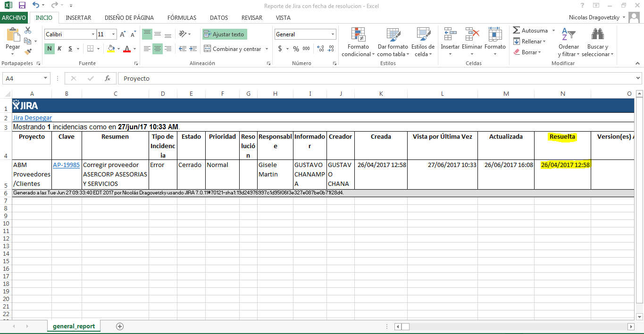Toggle underline S formatting

pos(70,49)
